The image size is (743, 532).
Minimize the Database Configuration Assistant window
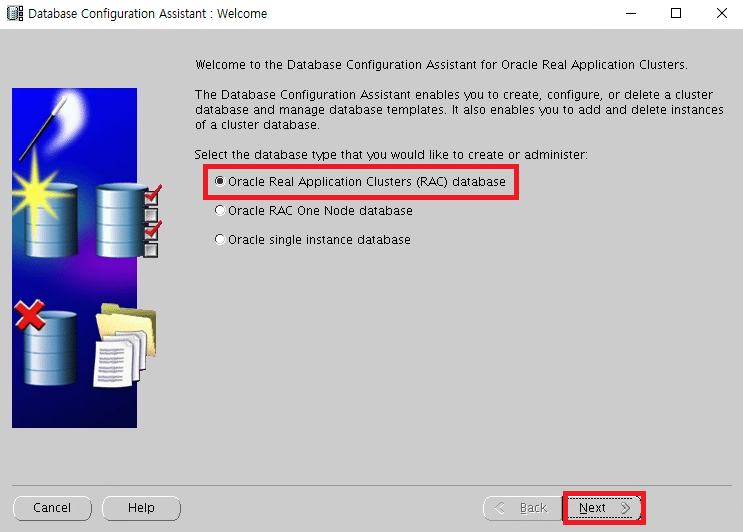point(631,13)
